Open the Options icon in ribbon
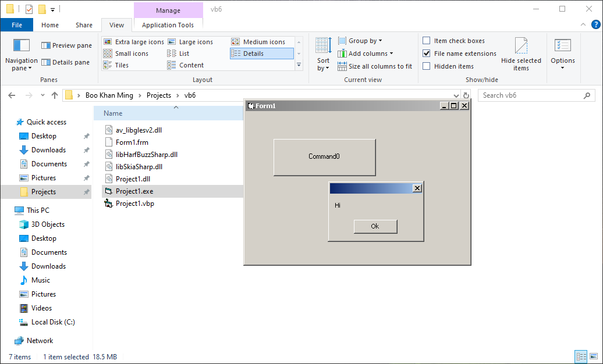Image resolution: width=603 pixels, height=364 pixels. [x=562, y=46]
